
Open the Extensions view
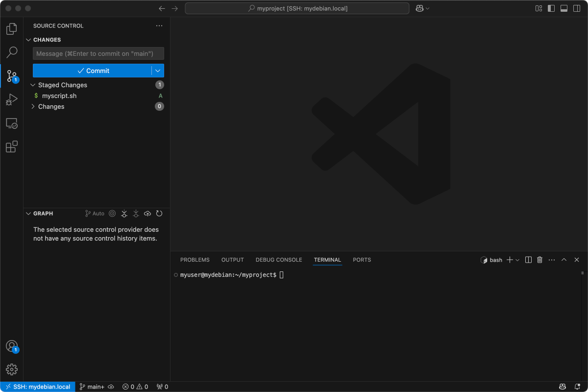[x=12, y=147]
